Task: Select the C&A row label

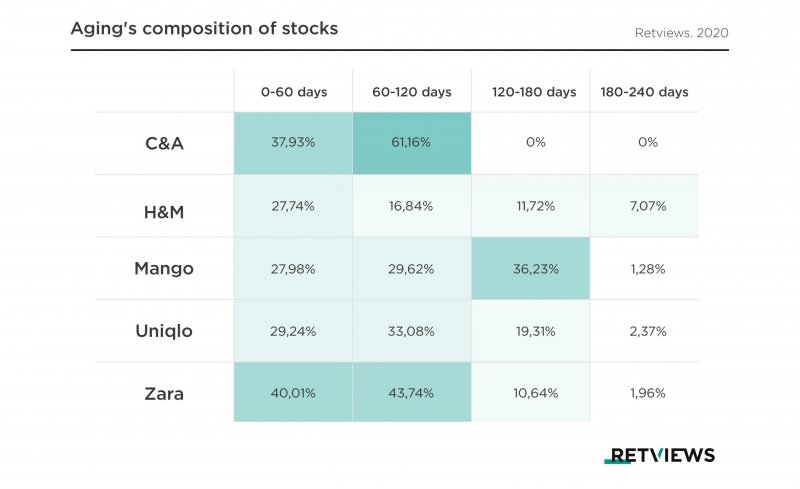Action: point(165,143)
